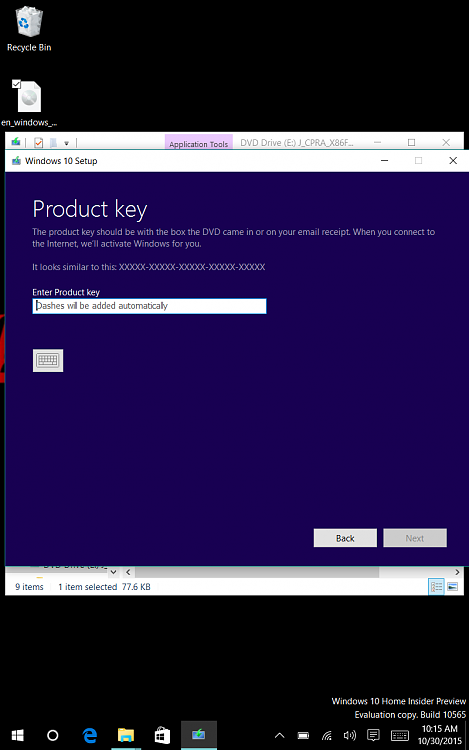Click the New folder icon in Explorer toolbar

click(54, 143)
